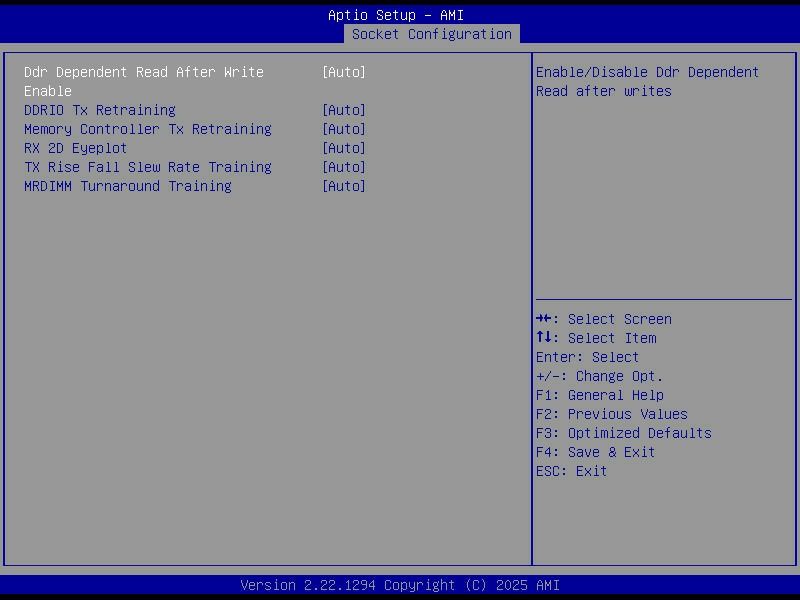Click the left-right arrows Select Screen hint
This screenshot has width=800, height=600.
coord(604,319)
